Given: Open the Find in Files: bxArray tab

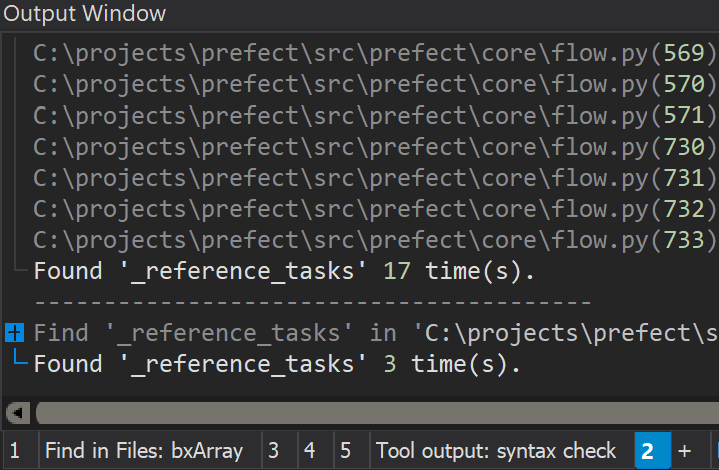Looking at the screenshot, I should tap(144, 450).
